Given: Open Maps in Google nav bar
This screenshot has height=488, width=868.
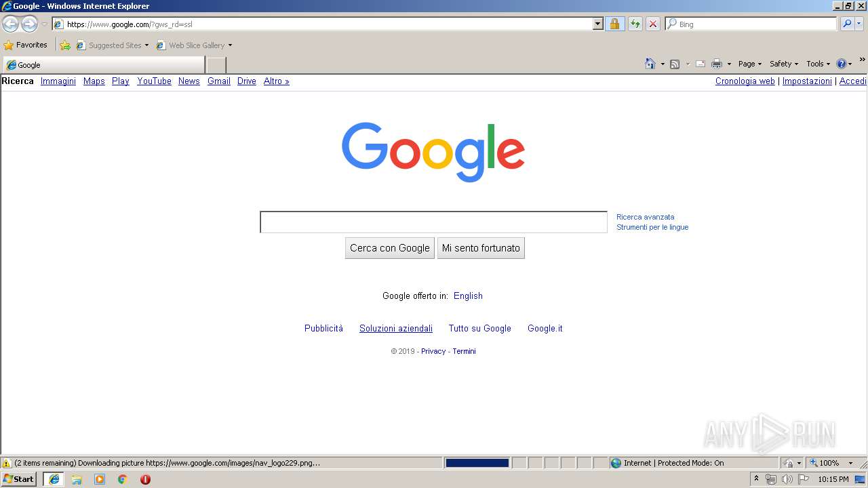Looking at the screenshot, I should [x=94, y=81].
